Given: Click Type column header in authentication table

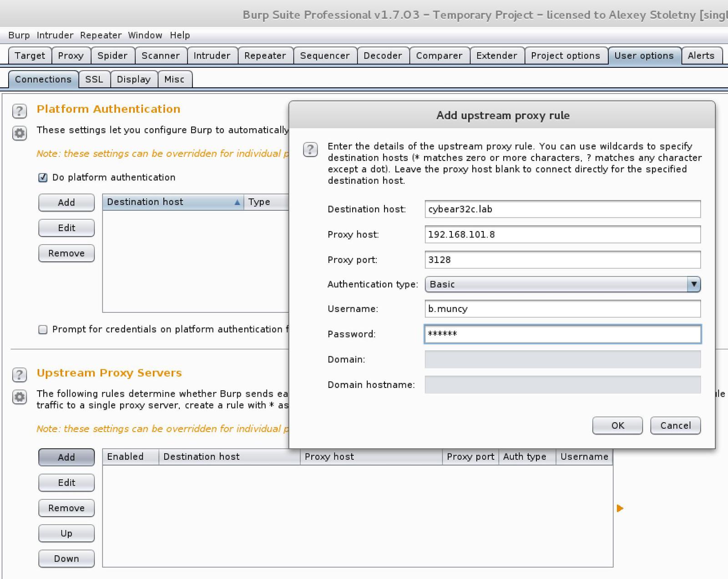Looking at the screenshot, I should (x=267, y=202).
